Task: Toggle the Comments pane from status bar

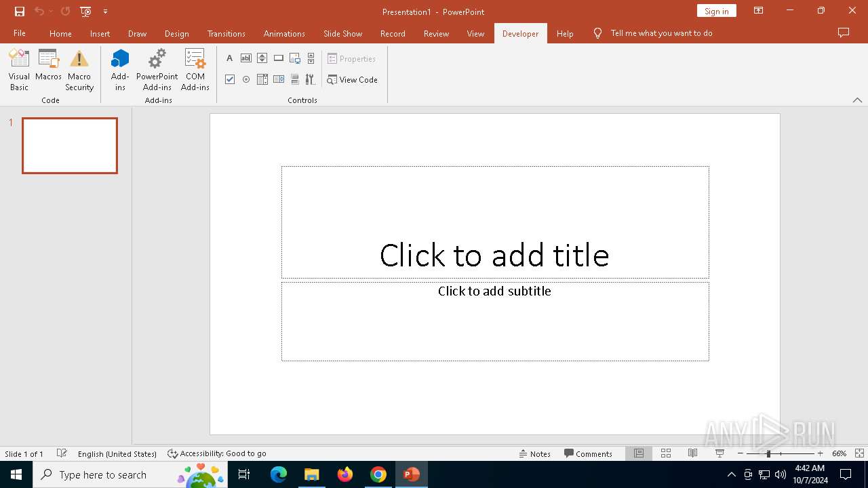Action: pos(588,453)
